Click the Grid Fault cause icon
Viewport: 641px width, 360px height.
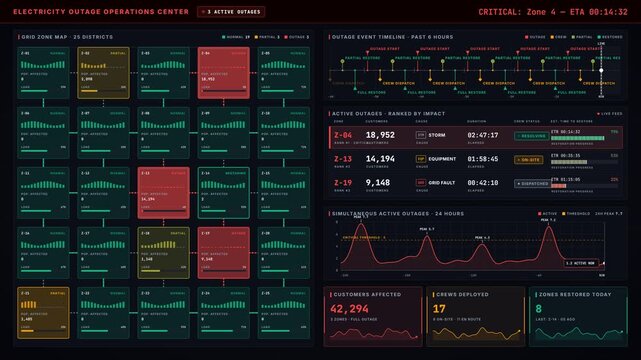[x=421, y=183]
